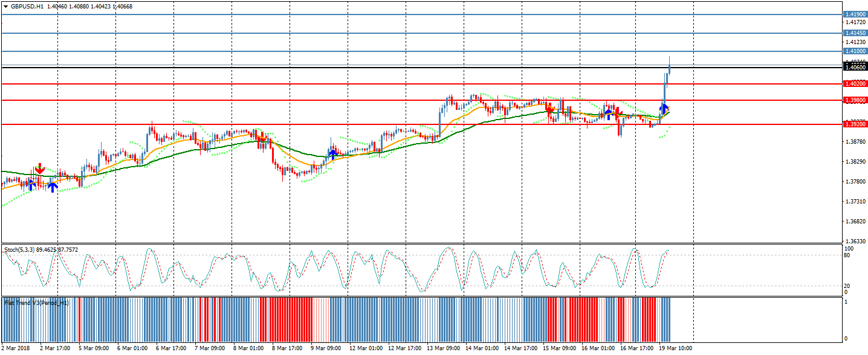Select the 1.39800 red price level label

[855, 100]
